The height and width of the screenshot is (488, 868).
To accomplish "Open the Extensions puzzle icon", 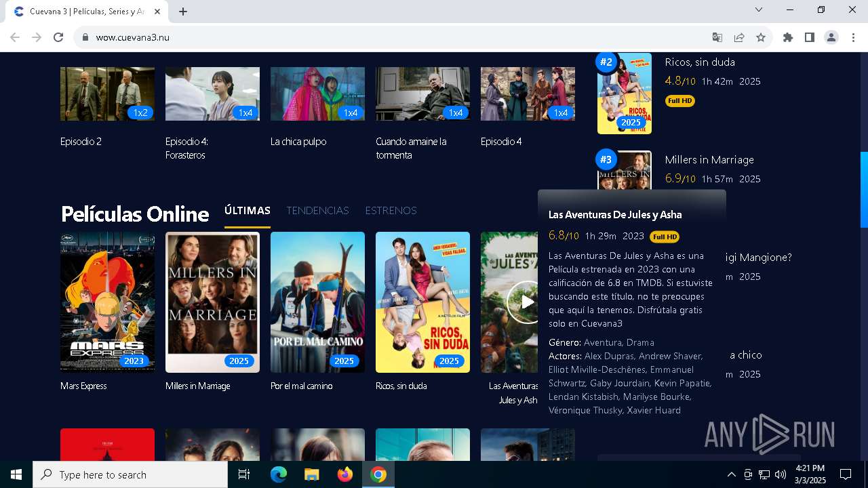I will 788,37.
